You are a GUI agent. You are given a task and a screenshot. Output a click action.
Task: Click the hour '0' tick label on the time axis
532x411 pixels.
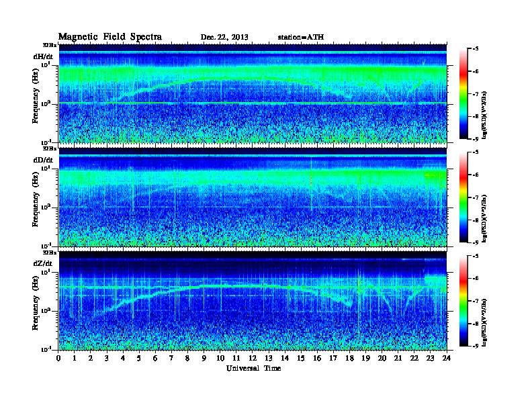tap(58, 358)
